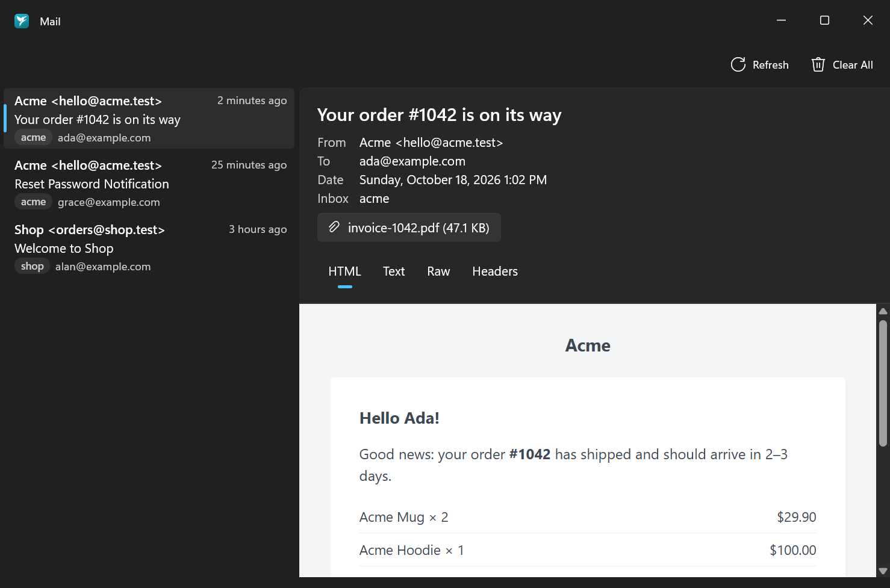Open the Raw tab
The image size is (890, 588).
(438, 271)
